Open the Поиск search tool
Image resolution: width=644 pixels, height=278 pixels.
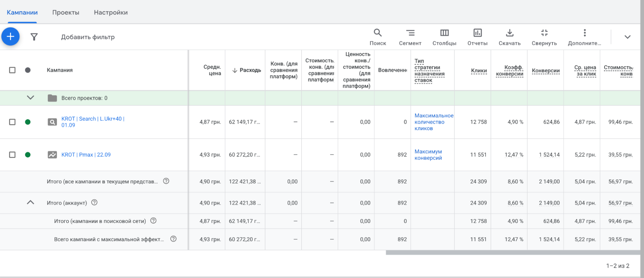coord(378,37)
